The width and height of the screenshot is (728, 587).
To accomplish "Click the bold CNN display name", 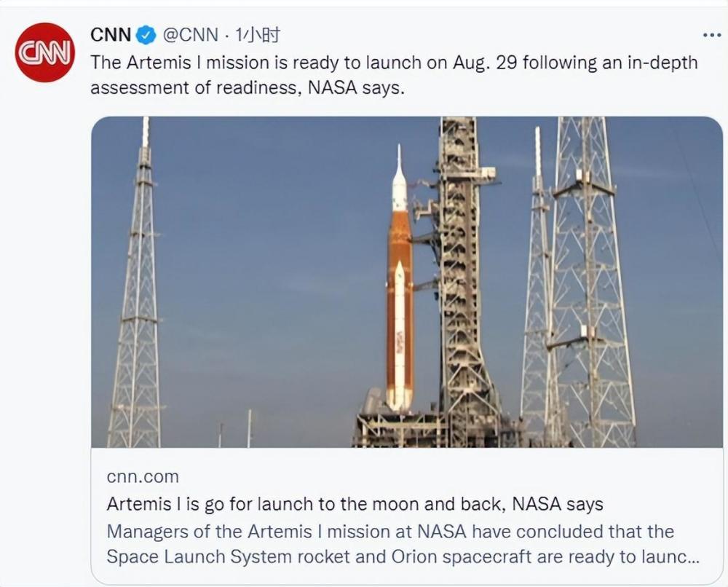I will [x=111, y=34].
